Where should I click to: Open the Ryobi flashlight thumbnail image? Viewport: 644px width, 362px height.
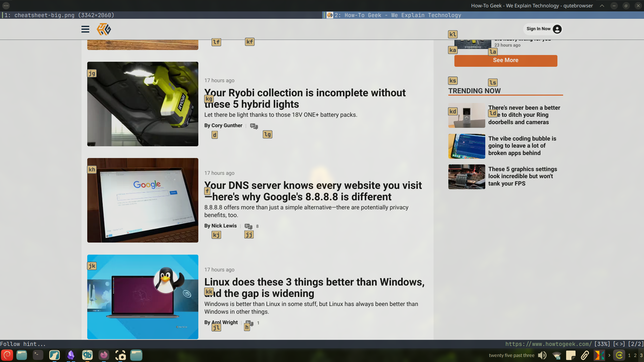click(143, 104)
